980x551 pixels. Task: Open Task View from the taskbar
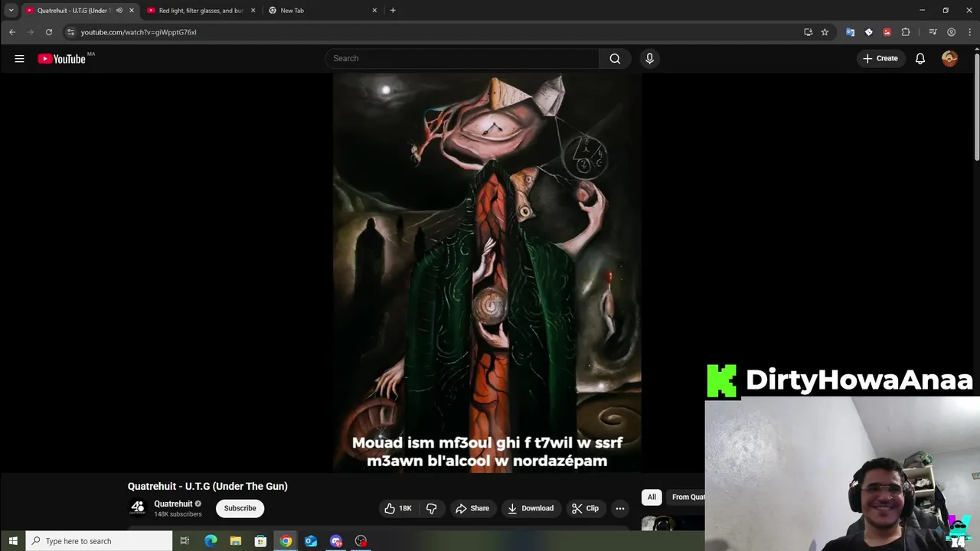pyautogui.click(x=185, y=541)
